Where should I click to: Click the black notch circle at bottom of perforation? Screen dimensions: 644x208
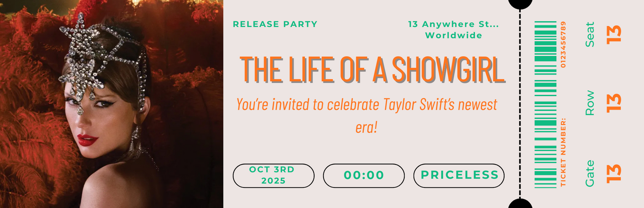(x=520, y=204)
